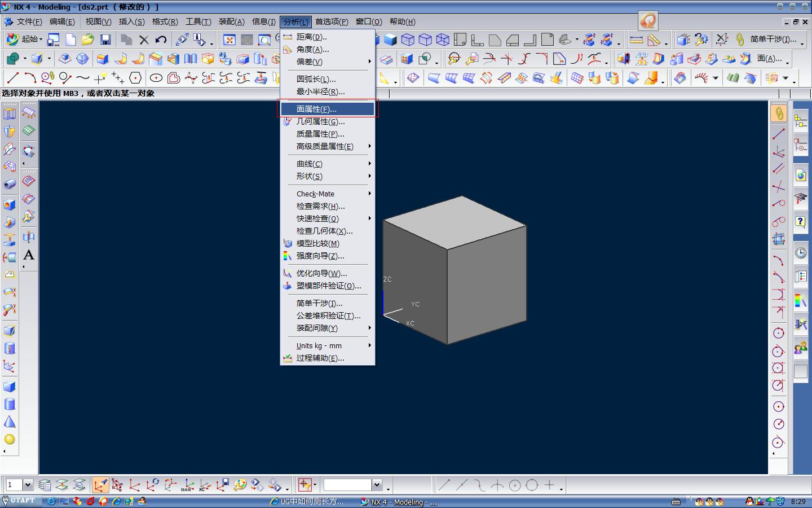The image size is (812, 508).
Task: Open the 首选项 Preferences menu
Action: [332, 21]
